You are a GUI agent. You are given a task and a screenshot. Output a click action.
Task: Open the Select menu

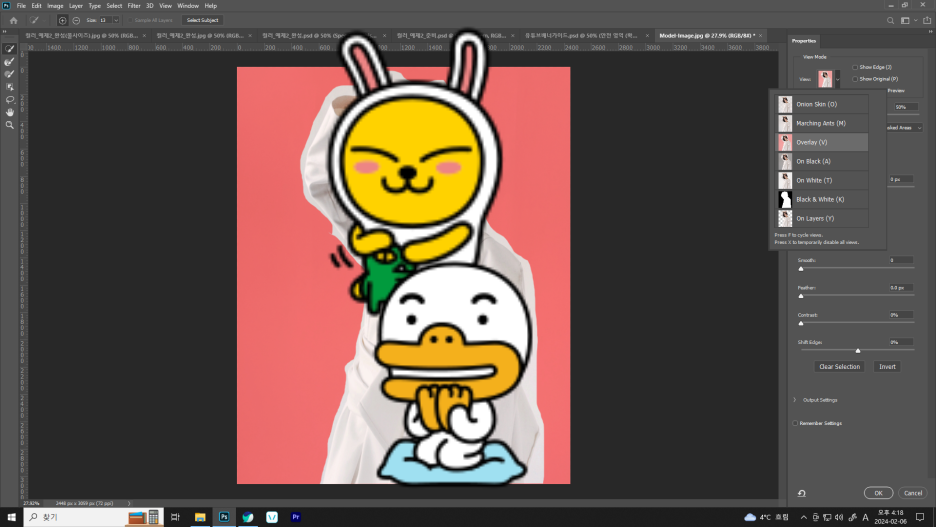click(x=114, y=5)
